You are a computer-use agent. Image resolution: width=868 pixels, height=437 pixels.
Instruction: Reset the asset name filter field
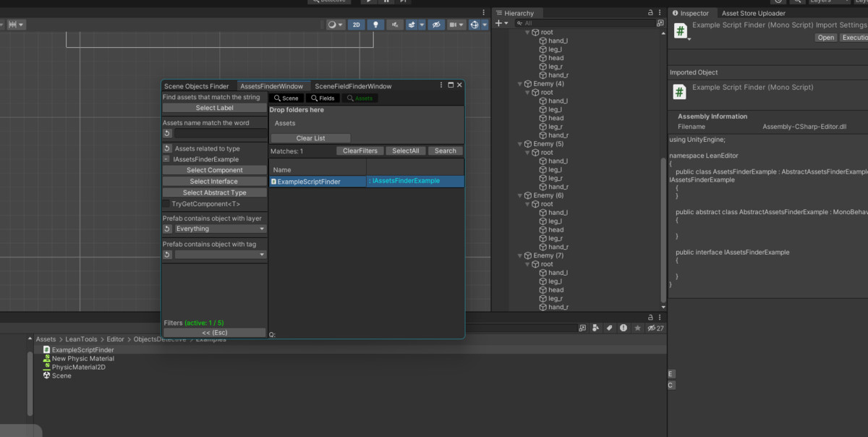click(x=167, y=134)
